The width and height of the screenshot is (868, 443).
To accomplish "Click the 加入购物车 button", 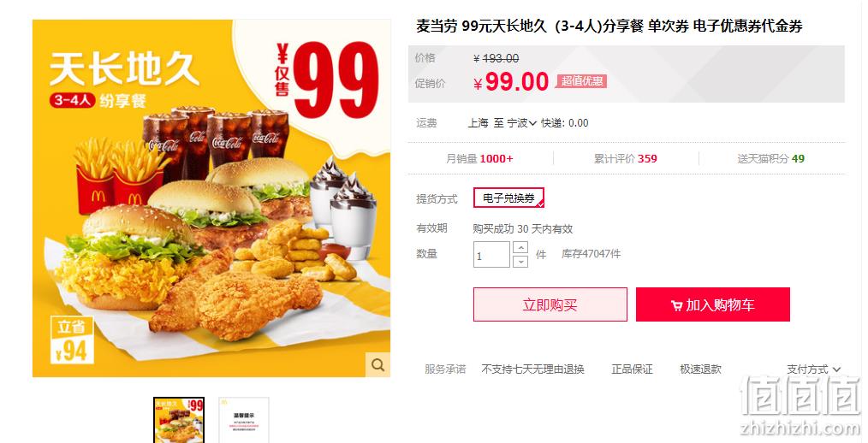I will coord(713,304).
